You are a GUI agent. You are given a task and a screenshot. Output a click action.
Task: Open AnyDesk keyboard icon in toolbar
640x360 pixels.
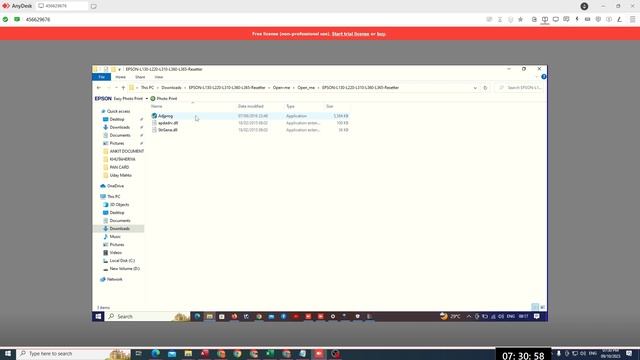(x=587, y=19)
